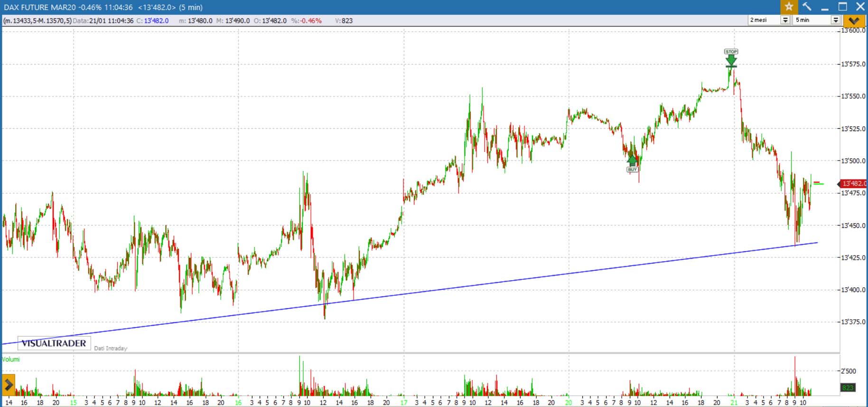Expand the orange right-arrow panel in the volume pane
The height and width of the screenshot is (407, 868).
(x=9, y=385)
